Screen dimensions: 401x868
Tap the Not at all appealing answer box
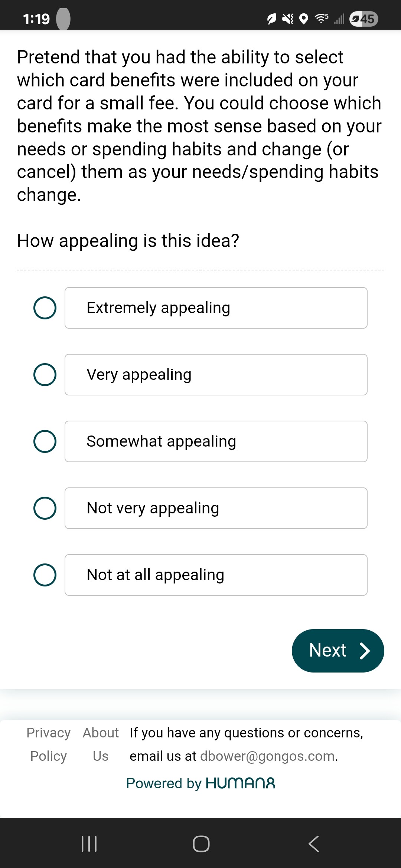[216, 575]
